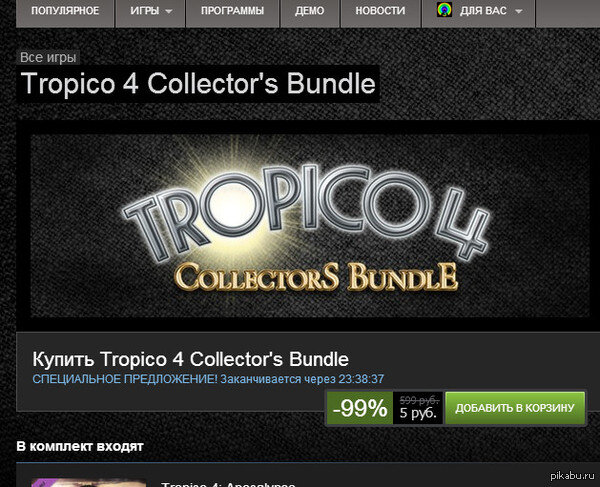Image resolution: width=600 pixels, height=487 pixels.
Task: Open the ИГРЫ menu tab
Action: click(x=150, y=11)
